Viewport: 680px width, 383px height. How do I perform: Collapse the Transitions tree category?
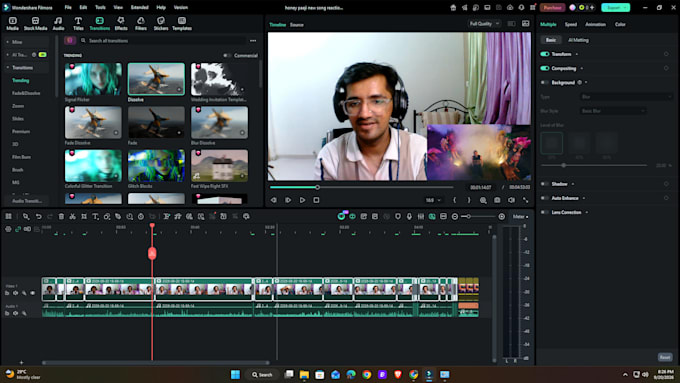point(8,68)
